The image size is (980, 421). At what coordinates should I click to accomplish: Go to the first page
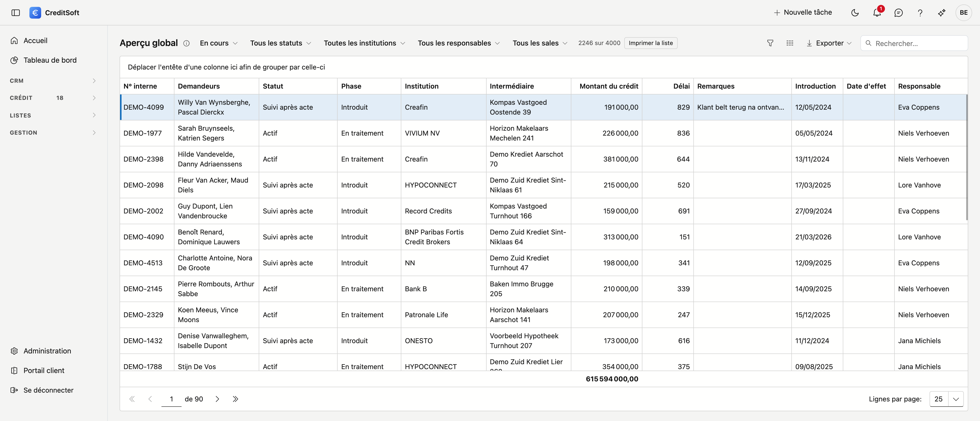click(x=132, y=399)
